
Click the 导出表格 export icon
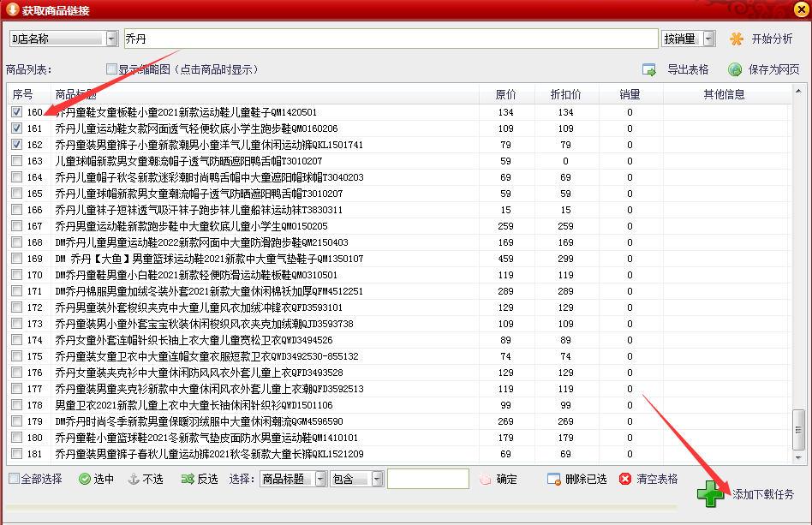649,69
